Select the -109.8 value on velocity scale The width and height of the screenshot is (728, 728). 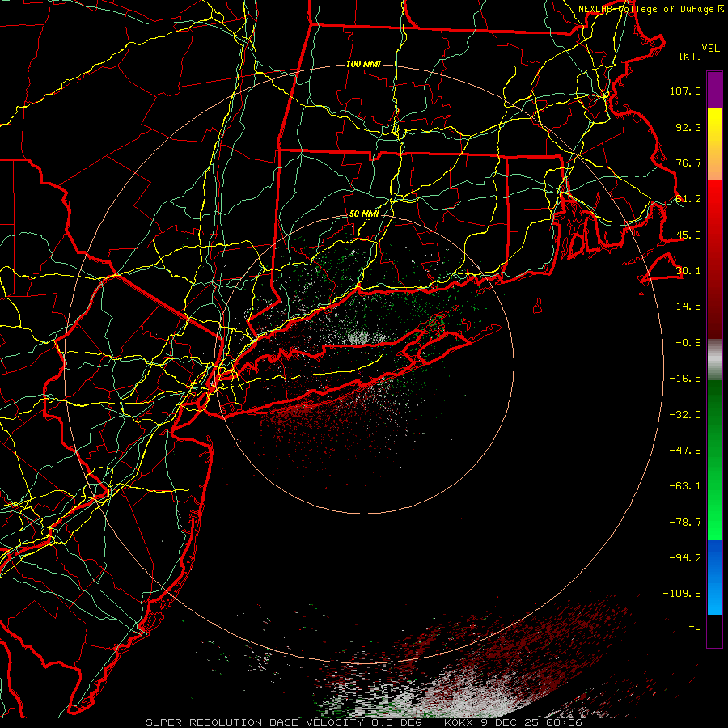pyautogui.click(x=682, y=594)
